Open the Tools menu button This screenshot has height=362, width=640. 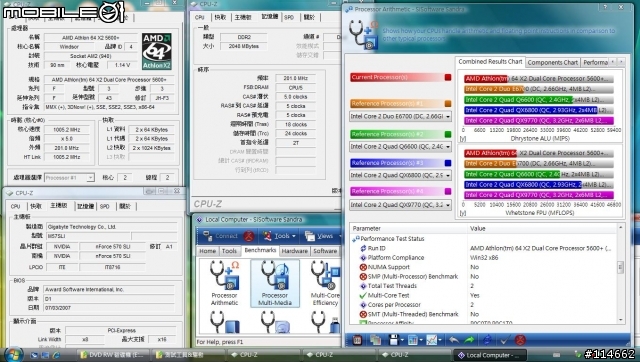coord(279,236)
